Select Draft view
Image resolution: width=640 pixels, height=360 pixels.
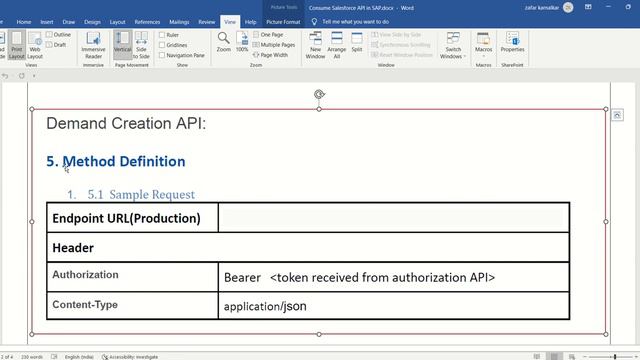tap(56, 44)
